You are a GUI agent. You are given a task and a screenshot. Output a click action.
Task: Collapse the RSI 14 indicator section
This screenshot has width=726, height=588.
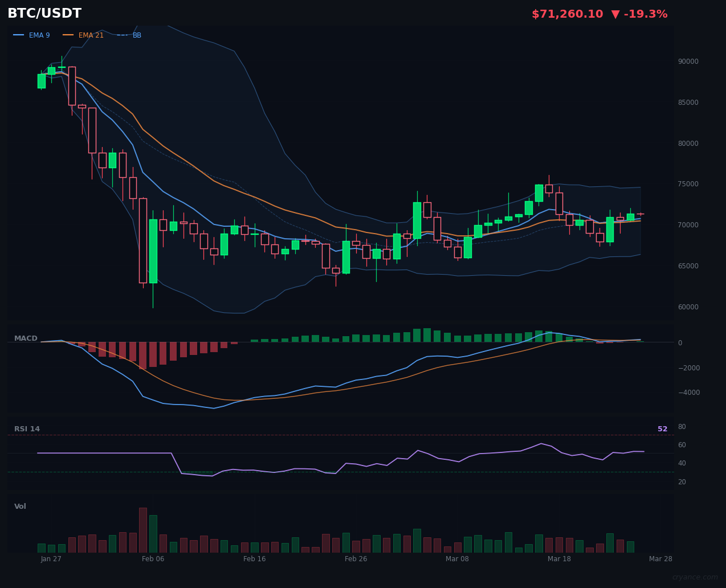click(26, 428)
